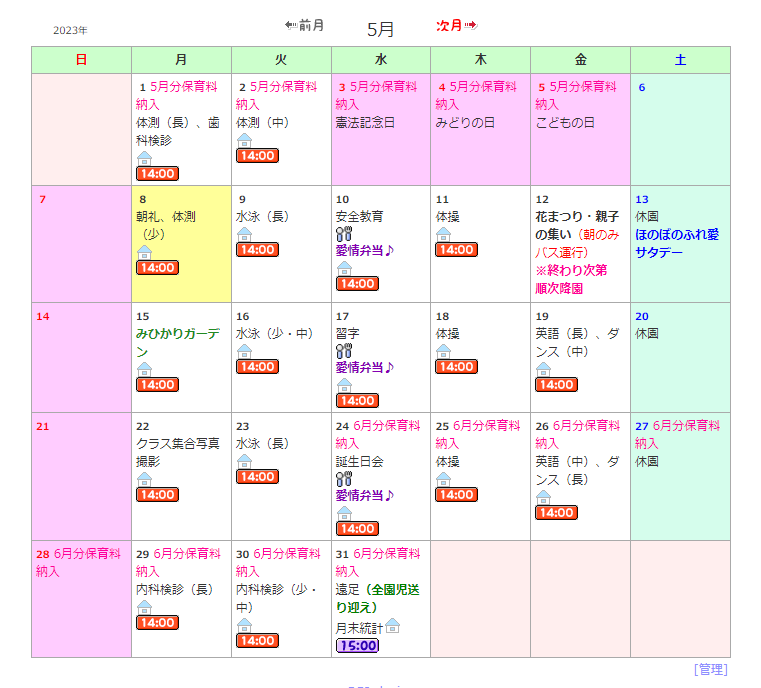Click fork and spoon icon on May 24
Viewport: 761px width, 688px height.
point(344,479)
